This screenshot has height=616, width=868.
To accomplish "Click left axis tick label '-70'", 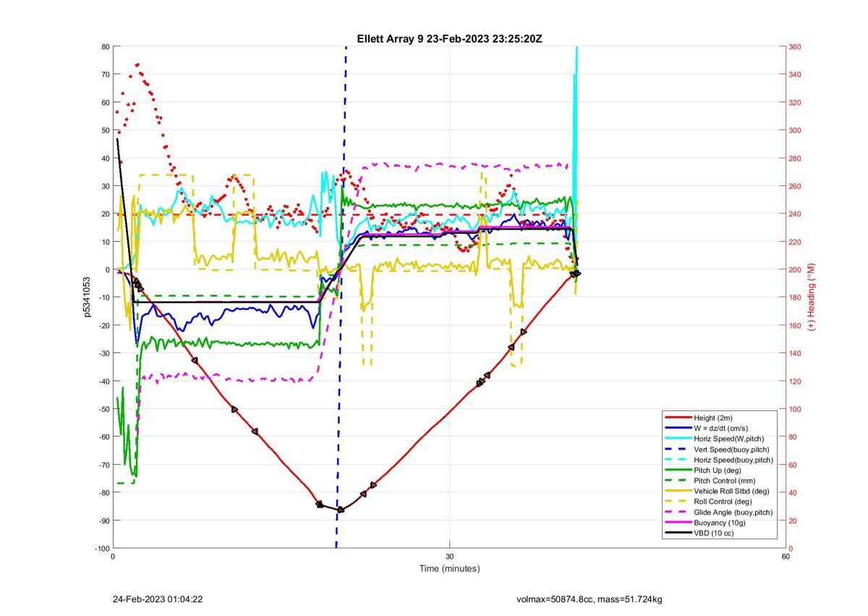I will pyautogui.click(x=103, y=465).
